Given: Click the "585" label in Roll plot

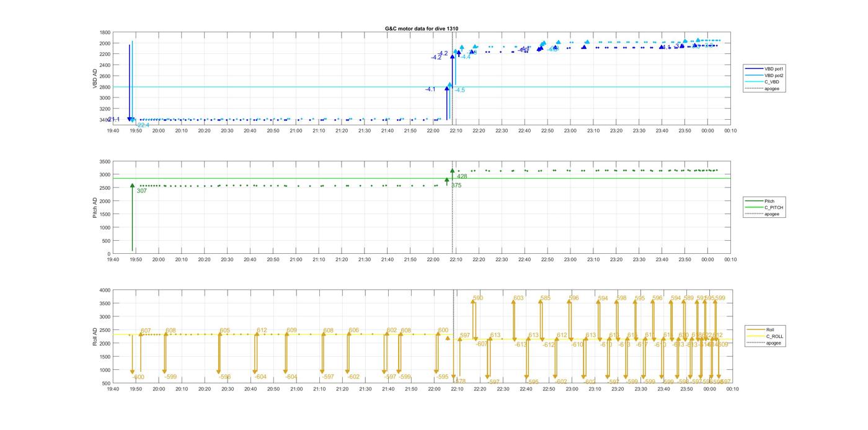Looking at the screenshot, I should (545, 298).
